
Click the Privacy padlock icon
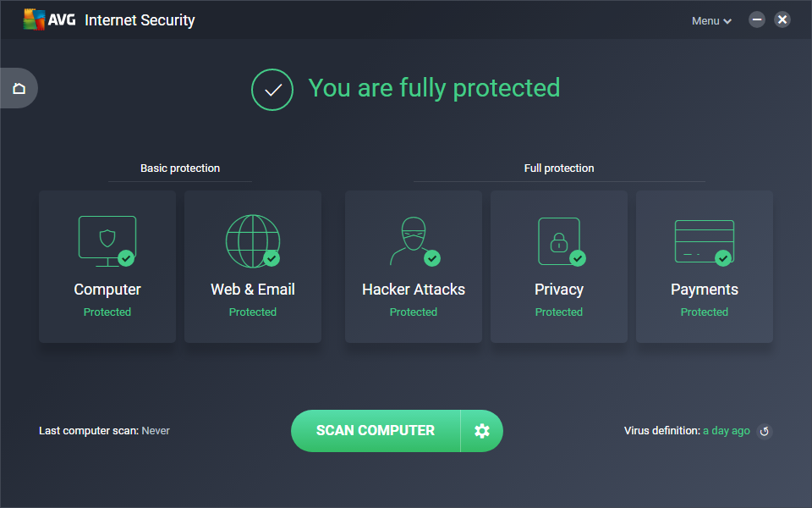558,240
